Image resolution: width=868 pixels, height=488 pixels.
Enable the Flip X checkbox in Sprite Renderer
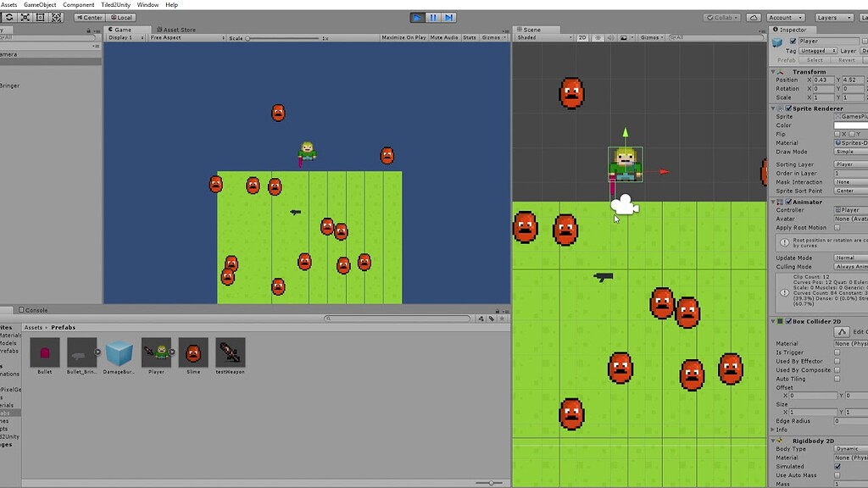click(837, 134)
